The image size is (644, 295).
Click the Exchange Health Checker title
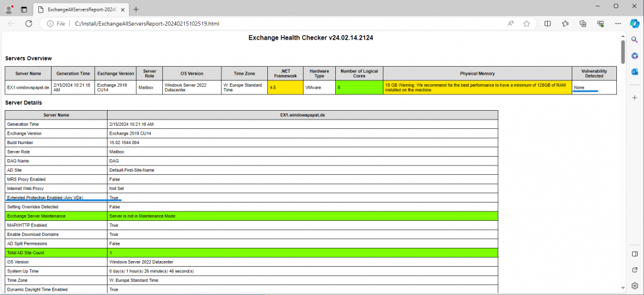[x=311, y=38]
